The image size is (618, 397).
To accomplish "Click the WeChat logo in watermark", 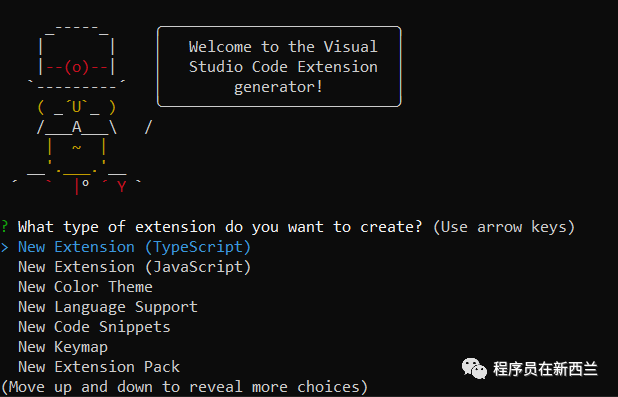I will 474,368.
